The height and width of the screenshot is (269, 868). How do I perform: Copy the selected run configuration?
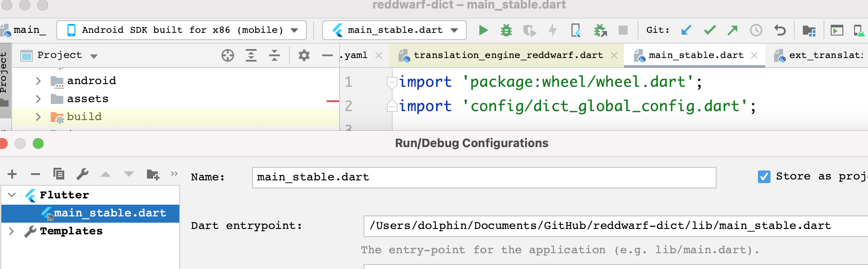coord(59,174)
